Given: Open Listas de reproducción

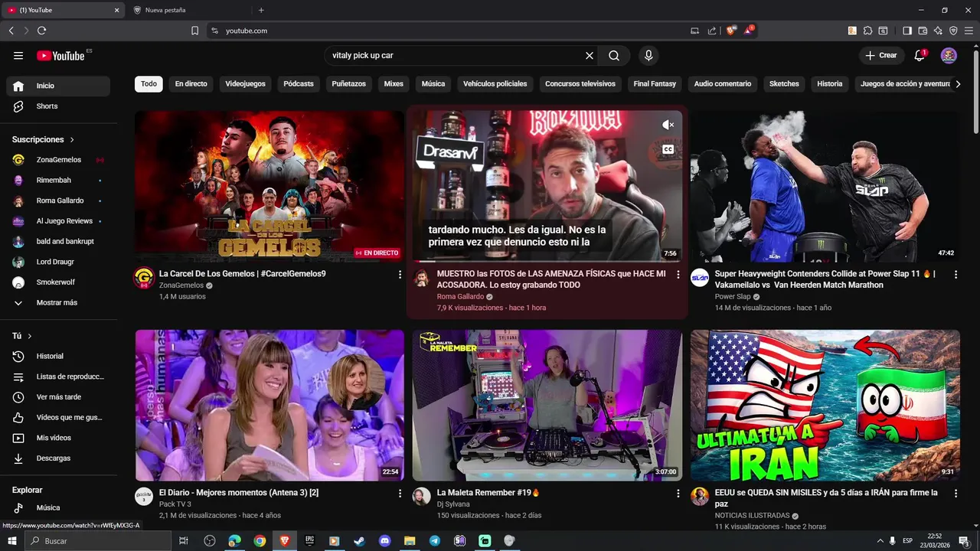Looking at the screenshot, I should click(58, 377).
